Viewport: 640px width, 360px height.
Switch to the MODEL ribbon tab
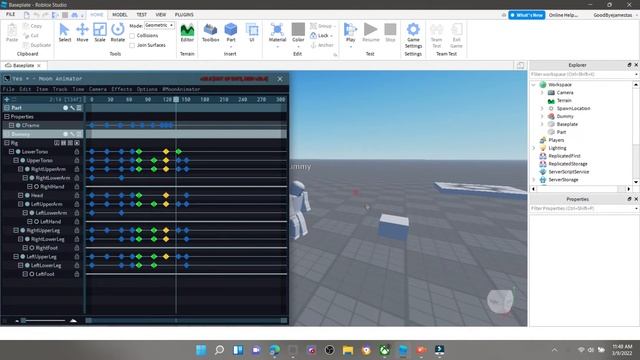[120, 15]
